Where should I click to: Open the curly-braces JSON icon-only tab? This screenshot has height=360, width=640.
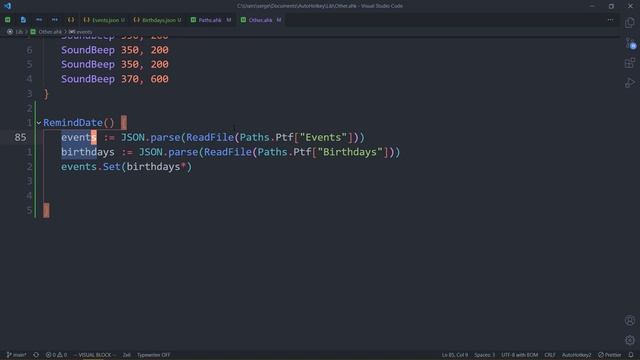(71, 20)
